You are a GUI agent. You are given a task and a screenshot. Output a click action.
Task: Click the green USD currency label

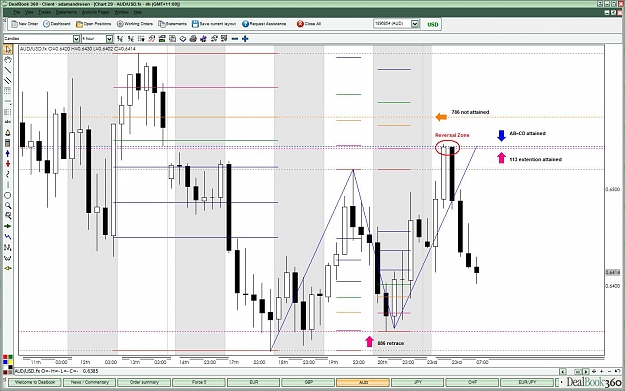[432, 24]
